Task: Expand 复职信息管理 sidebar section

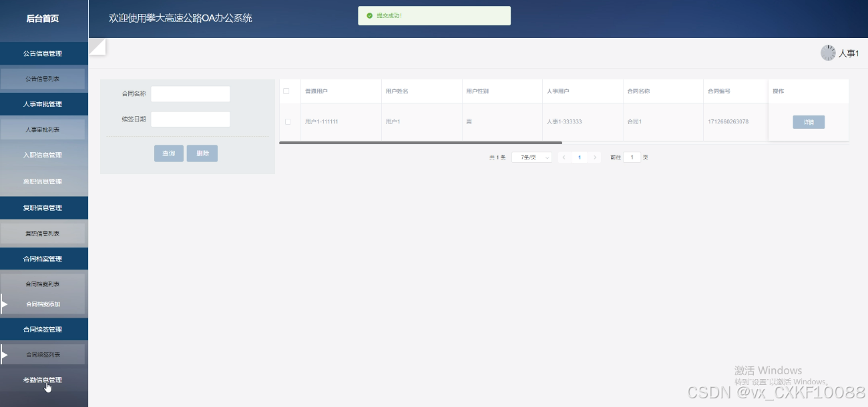Action: pyautogui.click(x=44, y=208)
